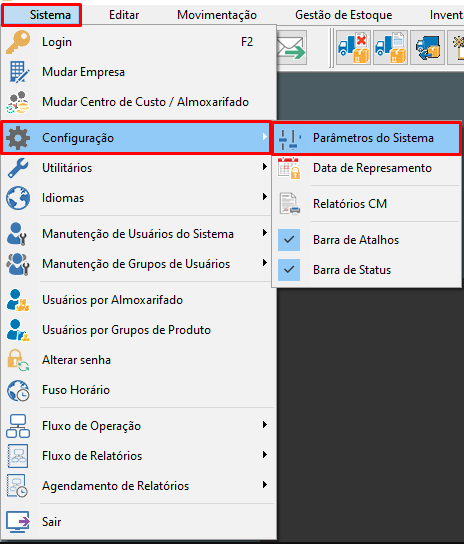Click the Login label text
Image resolution: width=464 pixels, height=544 pixels.
(57, 42)
